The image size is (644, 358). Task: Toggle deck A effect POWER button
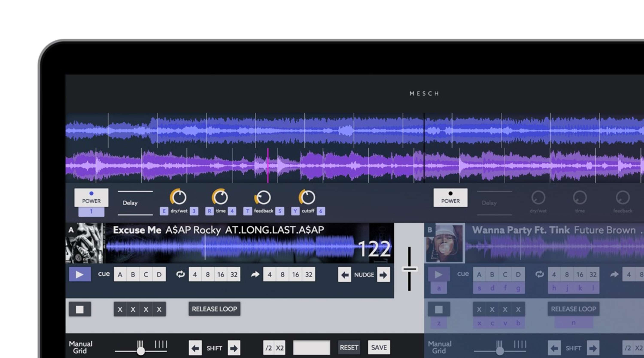tap(91, 197)
